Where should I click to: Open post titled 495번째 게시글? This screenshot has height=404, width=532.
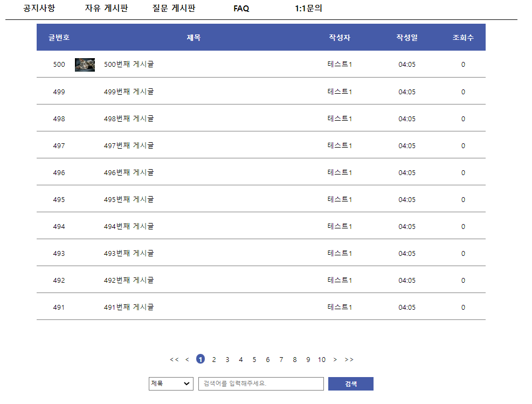[129, 199]
